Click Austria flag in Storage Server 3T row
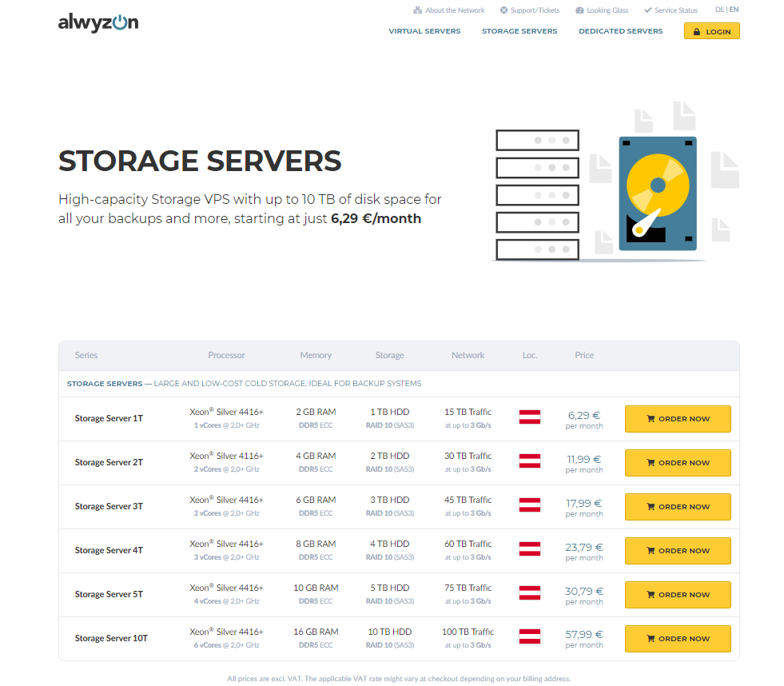The height and width of the screenshot is (686, 784). [x=530, y=505]
